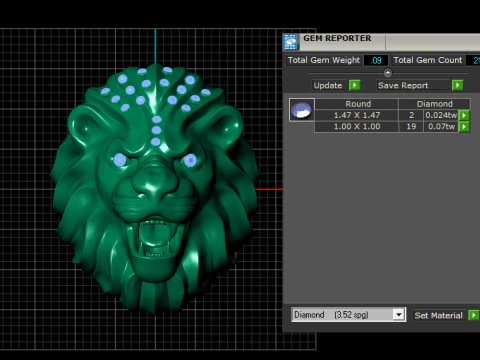Click the green arrow beside Set Material
The width and height of the screenshot is (480, 360).
[473, 315]
